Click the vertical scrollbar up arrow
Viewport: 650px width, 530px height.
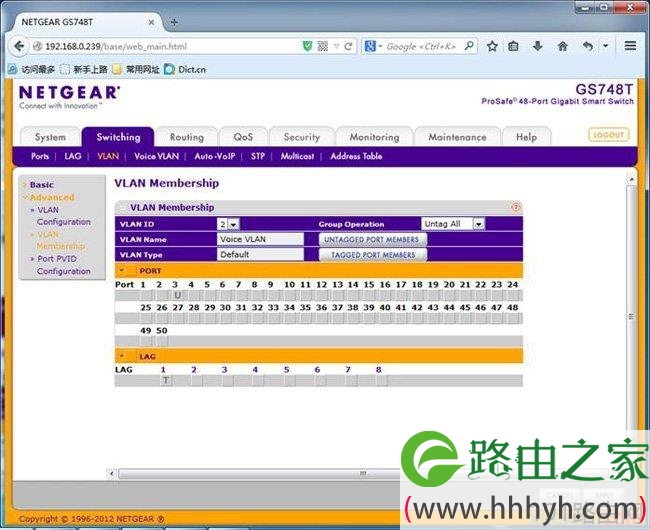click(631, 179)
